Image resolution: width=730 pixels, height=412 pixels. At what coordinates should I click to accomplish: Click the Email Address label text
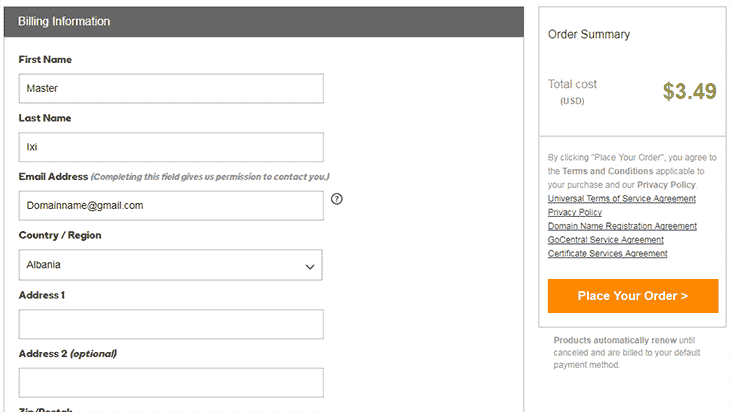click(53, 177)
